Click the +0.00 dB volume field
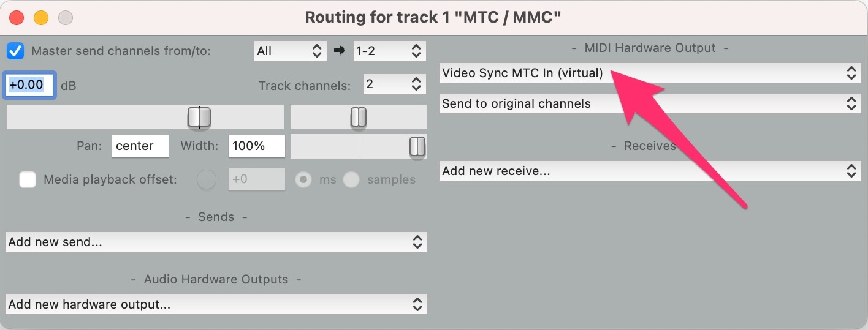868x330 pixels. (x=30, y=84)
